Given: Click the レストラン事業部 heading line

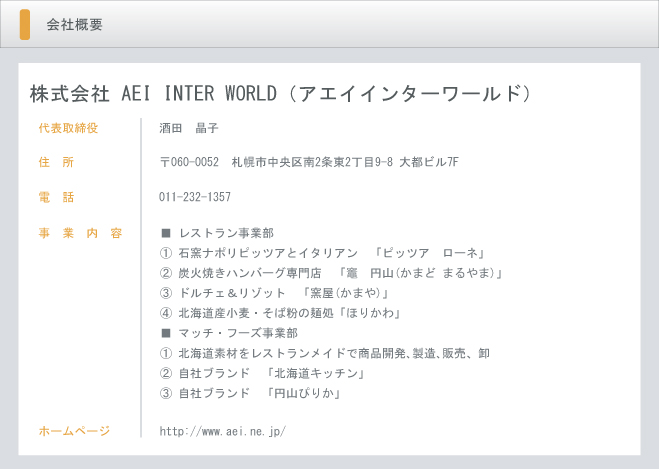Looking at the screenshot, I should coord(218,233).
